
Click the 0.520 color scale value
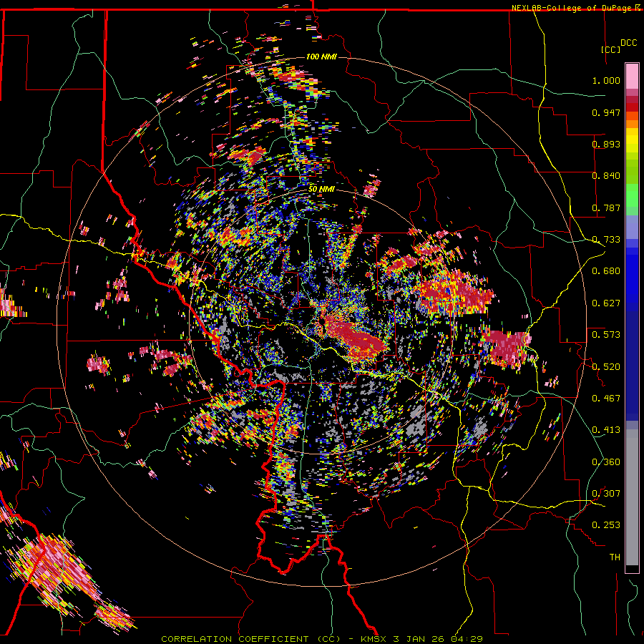tap(606, 367)
